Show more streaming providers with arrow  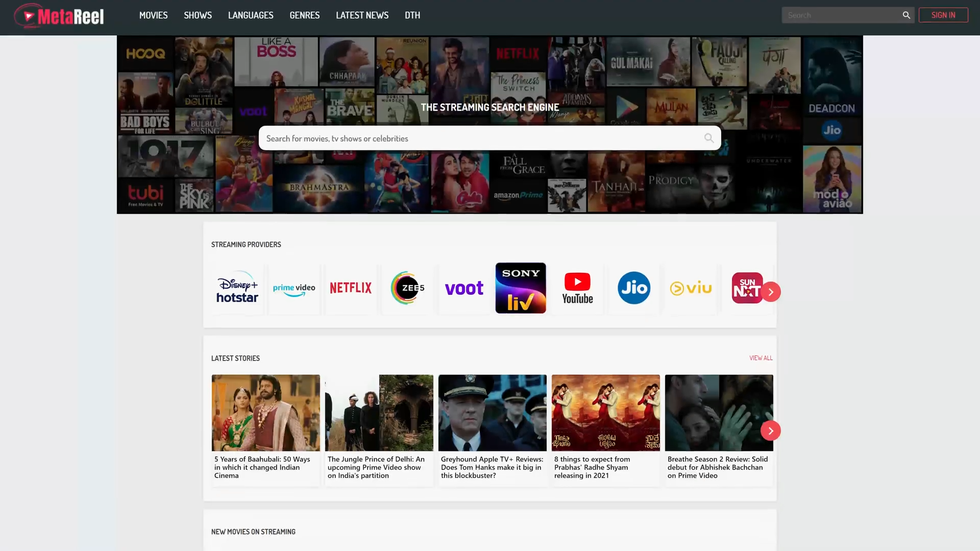click(771, 292)
